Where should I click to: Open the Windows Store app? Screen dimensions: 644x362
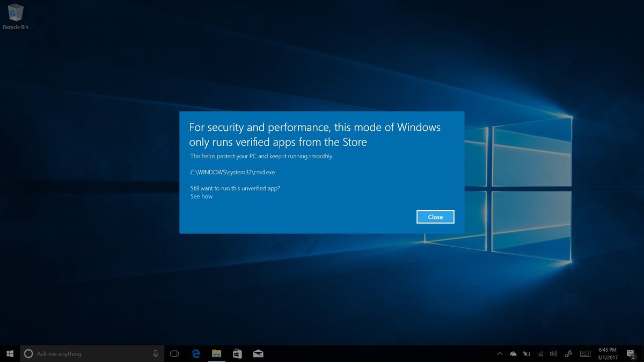click(237, 353)
